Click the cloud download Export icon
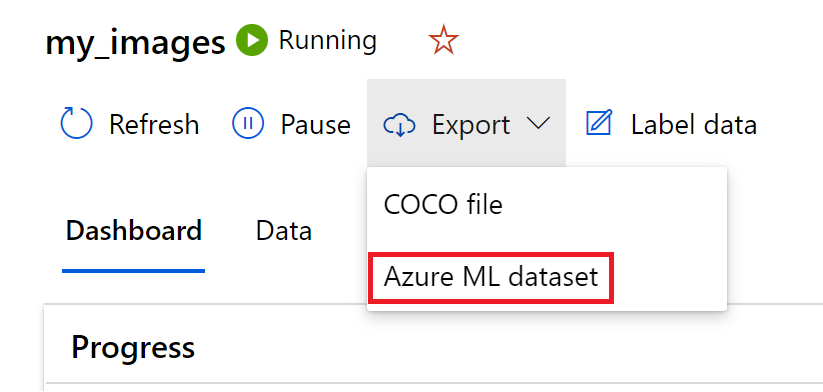 point(399,125)
